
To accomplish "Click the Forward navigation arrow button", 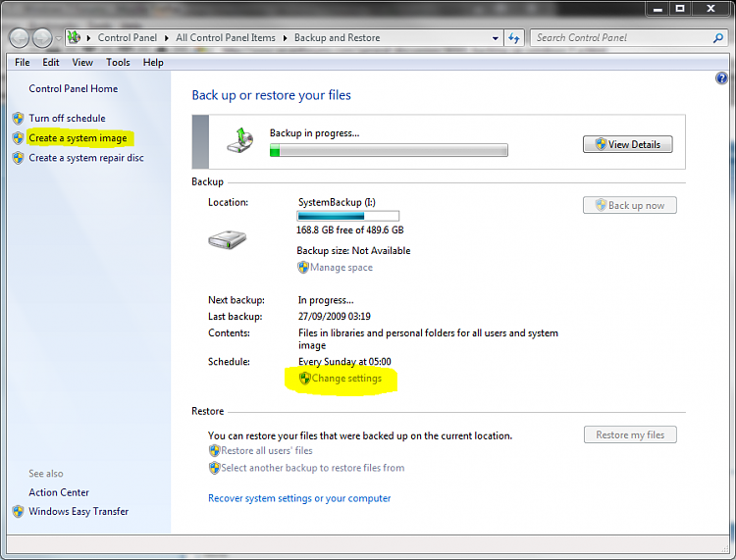I will [x=42, y=38].
